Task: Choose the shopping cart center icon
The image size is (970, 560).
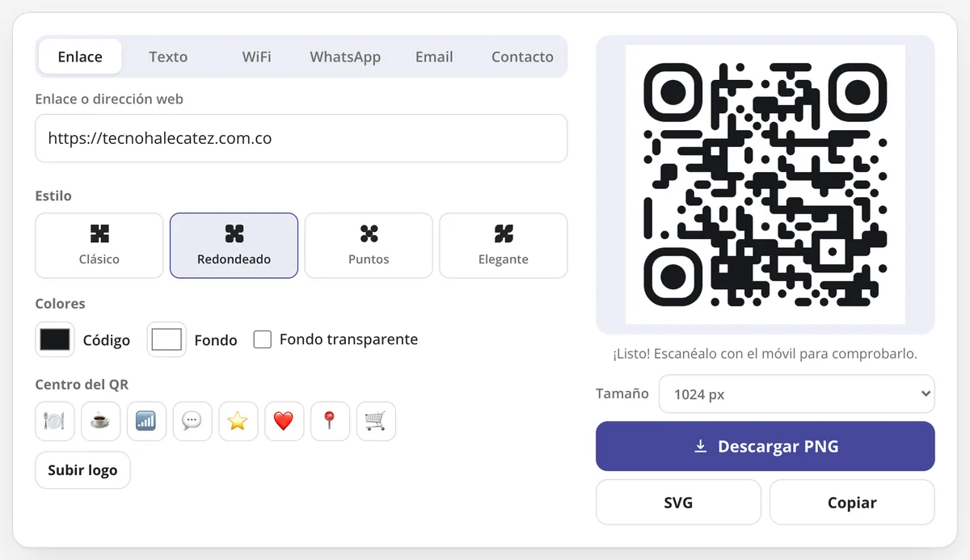Action: [x=376, y=421]
